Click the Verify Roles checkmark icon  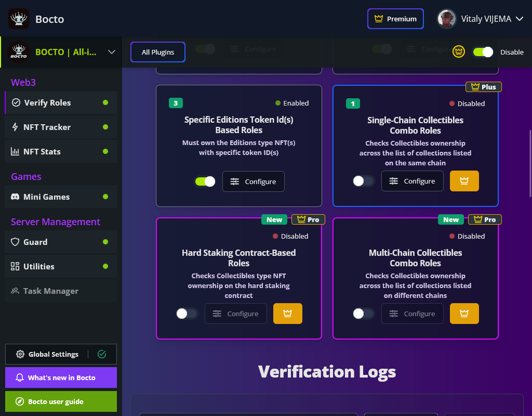pyautogui.click(x=16, y=102)
